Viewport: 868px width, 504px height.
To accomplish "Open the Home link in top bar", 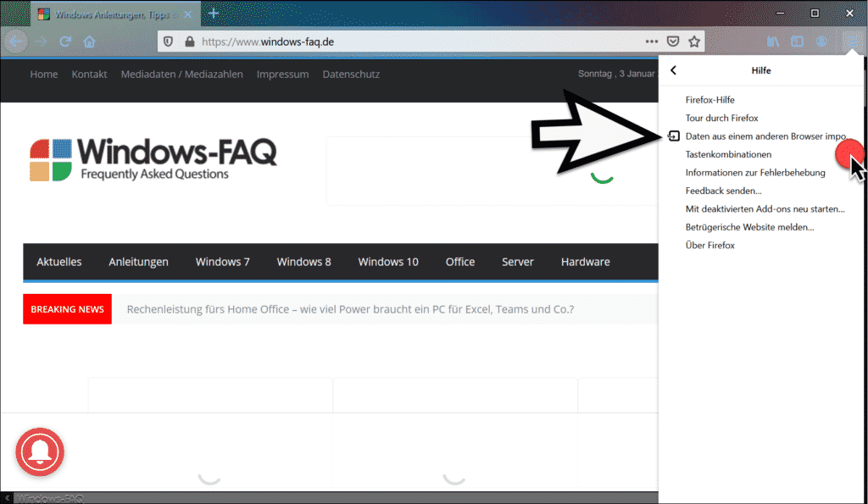I will point(44,75).
